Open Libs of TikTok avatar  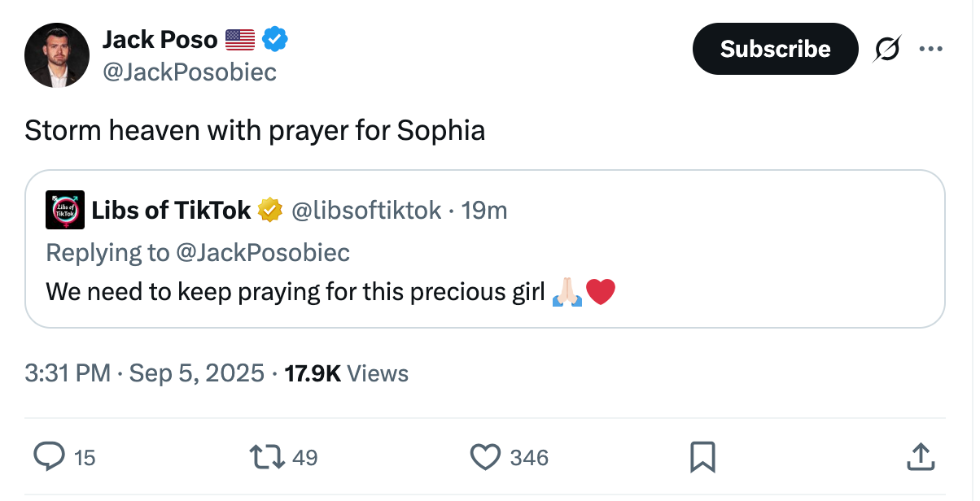65,211
